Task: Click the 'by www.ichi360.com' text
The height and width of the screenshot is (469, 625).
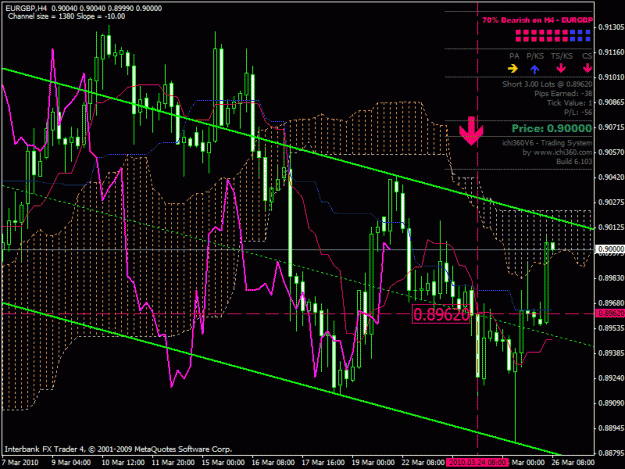Action: 557,152
